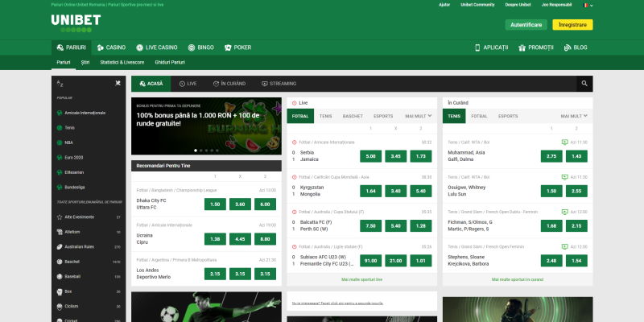The height and width of the screenshot is (322, 644).
Task: Select Baschet tab in Live panel
Action: click(353, 116)
